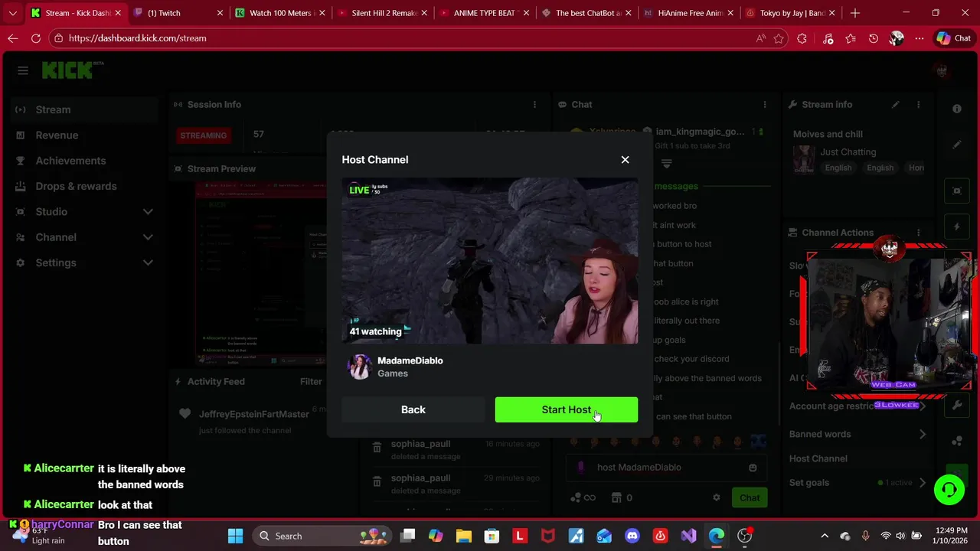Click the Stream info edit pencil
This screenshot has height=551, width=980.
[x=895, y=104]
